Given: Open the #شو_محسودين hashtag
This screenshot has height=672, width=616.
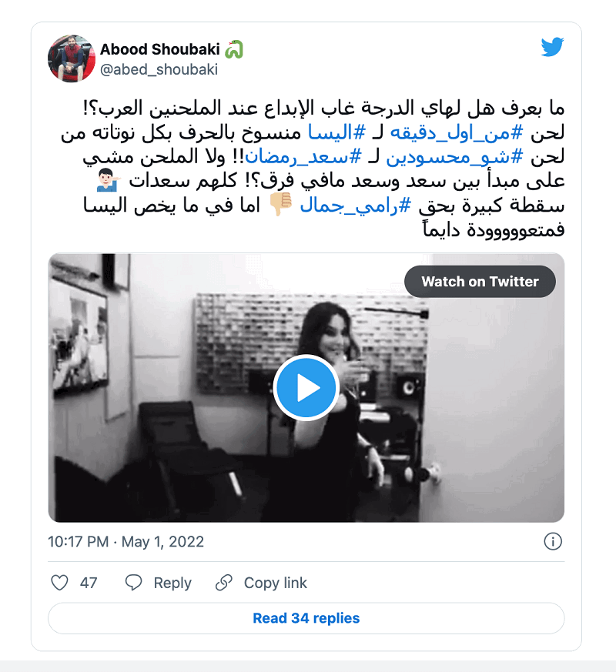Looking at the screenshot, I should pyautogui.click(x=455, y=157).
